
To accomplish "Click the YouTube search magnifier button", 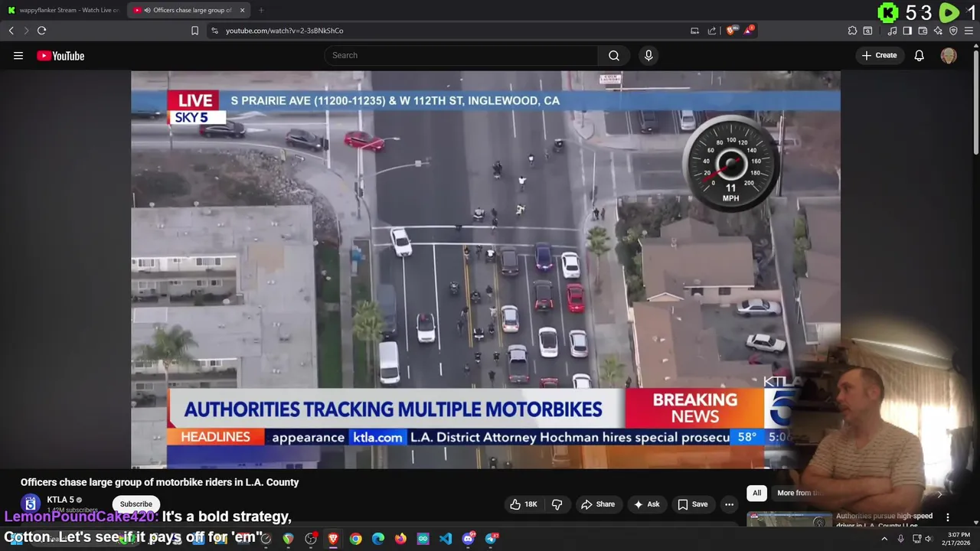I will click(614, 55).
